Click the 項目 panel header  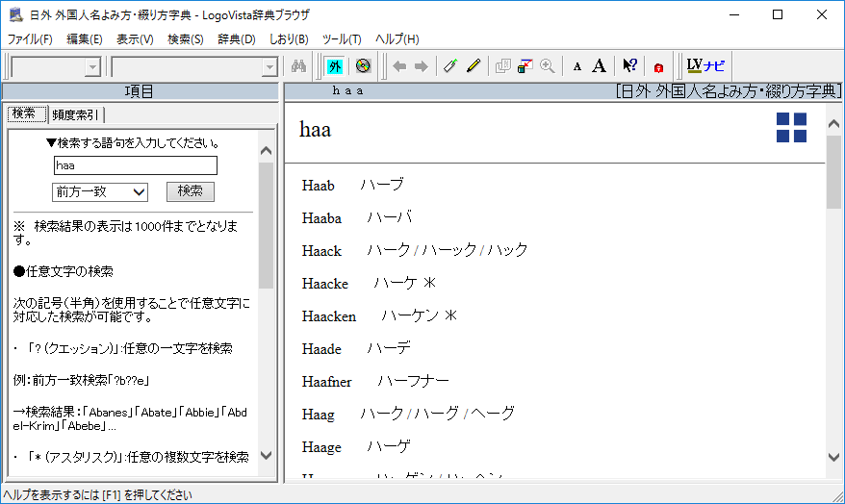(140, 91)
